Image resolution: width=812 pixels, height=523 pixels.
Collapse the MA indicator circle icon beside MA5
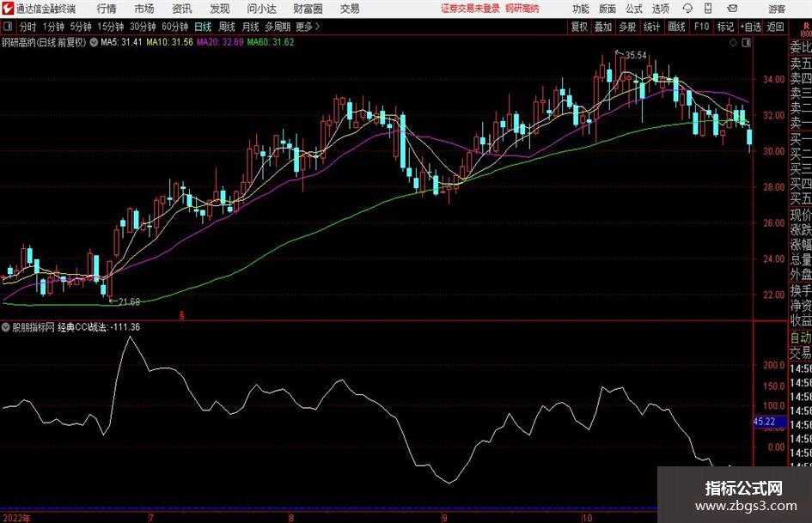coord(94,41)
